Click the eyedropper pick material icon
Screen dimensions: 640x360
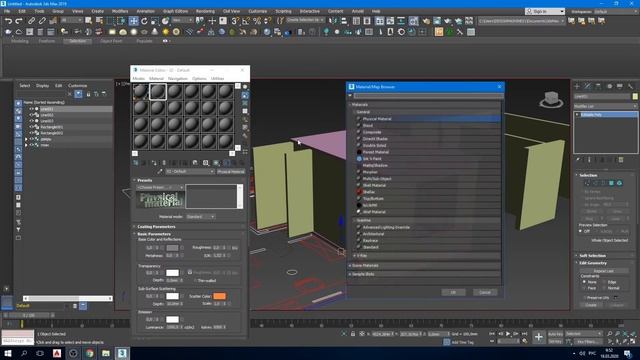pyautogui.click(x=160, y=172)
